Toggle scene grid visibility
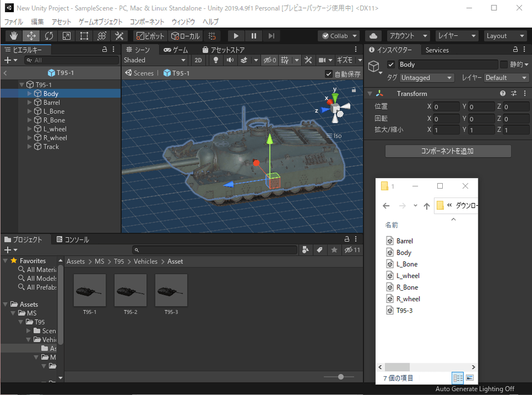This screenshot has width=532, height=395. [x=285, y=60]
